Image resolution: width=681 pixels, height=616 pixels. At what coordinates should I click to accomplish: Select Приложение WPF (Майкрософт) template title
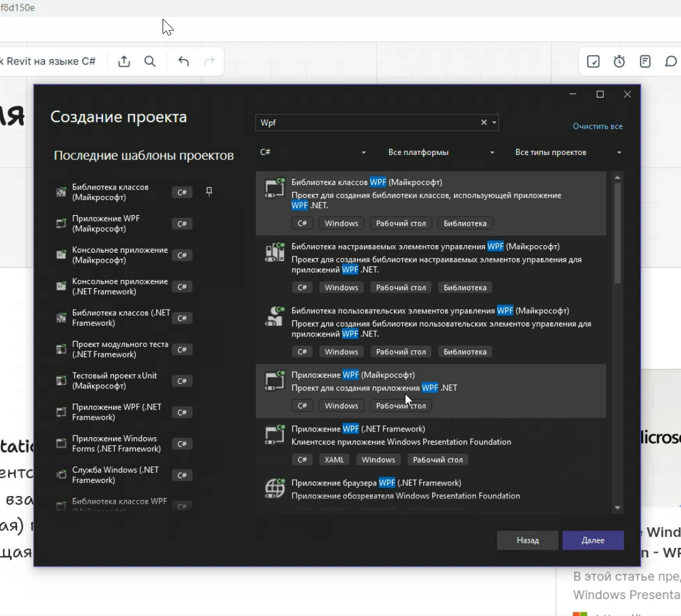point(353,375)
